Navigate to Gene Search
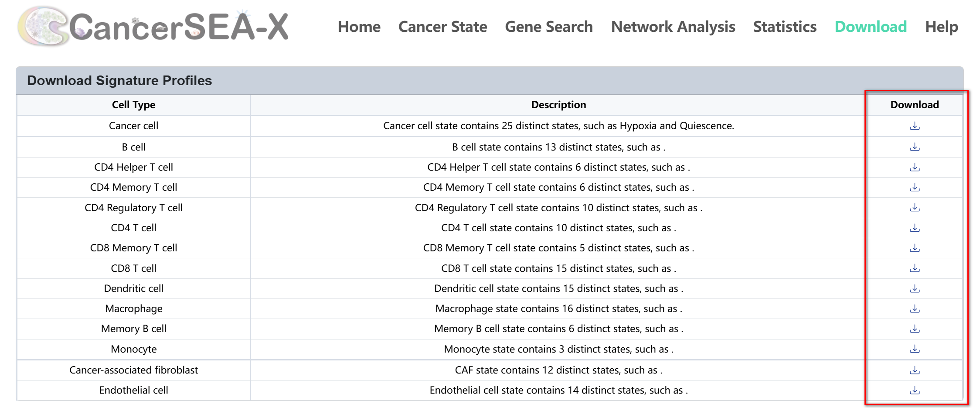Image resolution: width=980 pixels, height=408 pixels. (x=549, y=27)
